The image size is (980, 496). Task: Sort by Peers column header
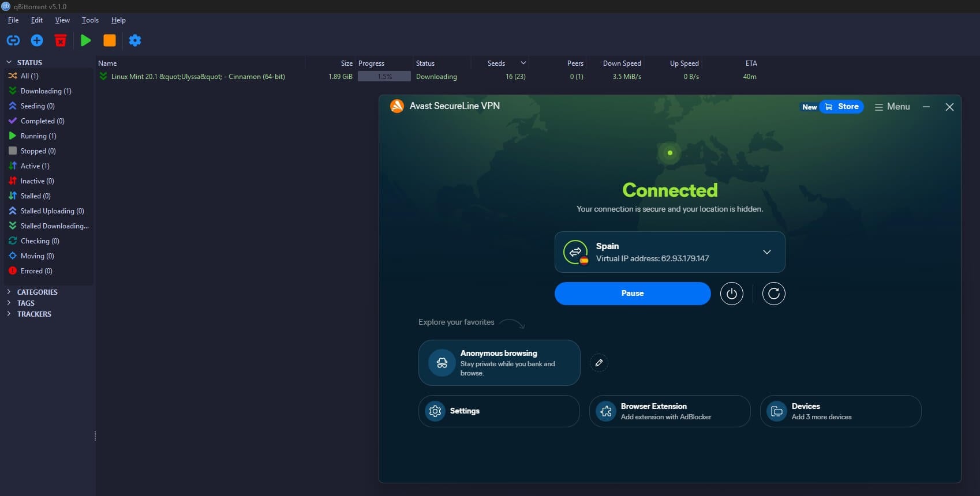(575, 63)
